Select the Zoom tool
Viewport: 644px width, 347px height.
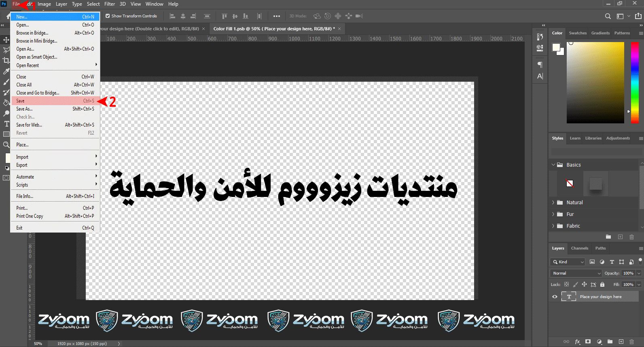pyautogui.click(x=6, y=145)
